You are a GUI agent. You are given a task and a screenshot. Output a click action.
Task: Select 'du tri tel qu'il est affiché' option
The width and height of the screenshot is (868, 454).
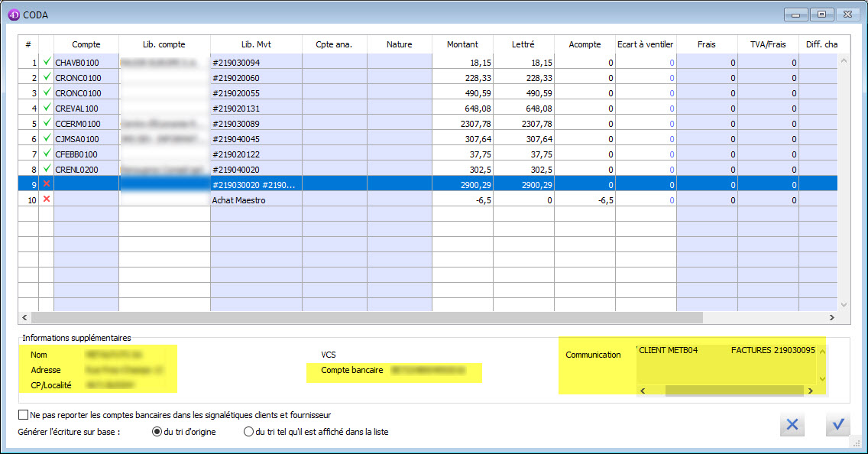[x=248, y=432]
